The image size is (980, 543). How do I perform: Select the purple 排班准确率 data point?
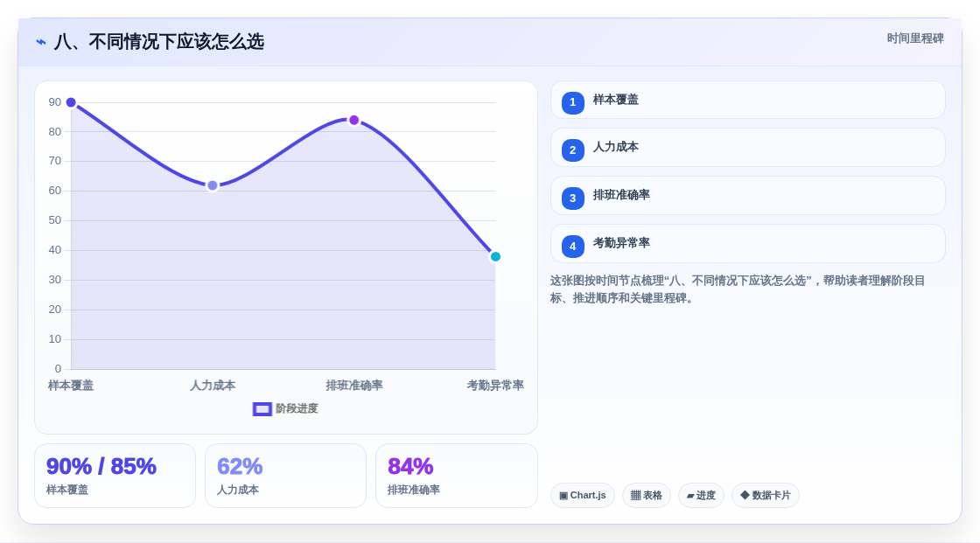tap(353, 120)
